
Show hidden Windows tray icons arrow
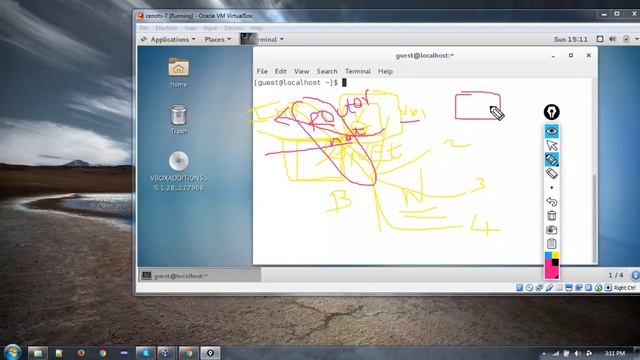[544, 353]
